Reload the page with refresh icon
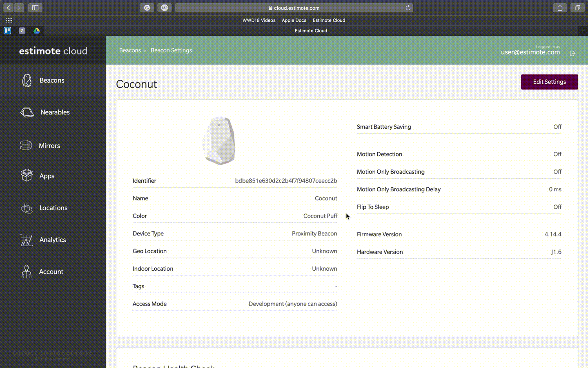The image size is (588, 368). click(408, 8)
